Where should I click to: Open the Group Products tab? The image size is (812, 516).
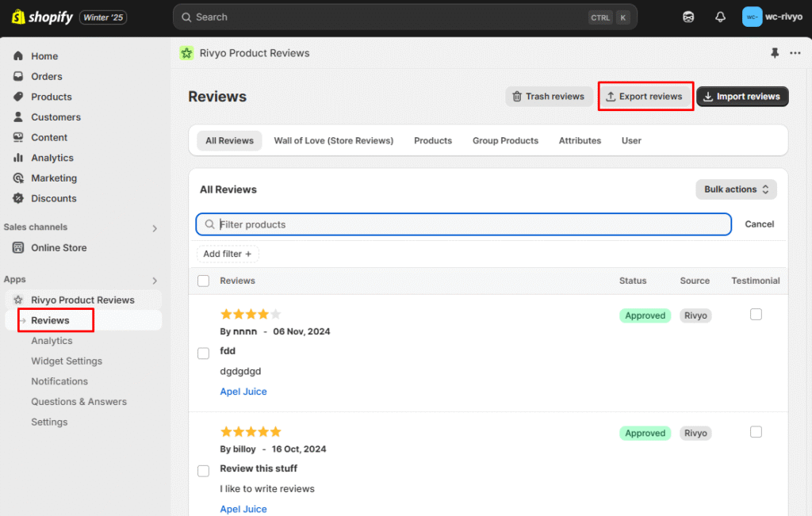coord(505,140)
